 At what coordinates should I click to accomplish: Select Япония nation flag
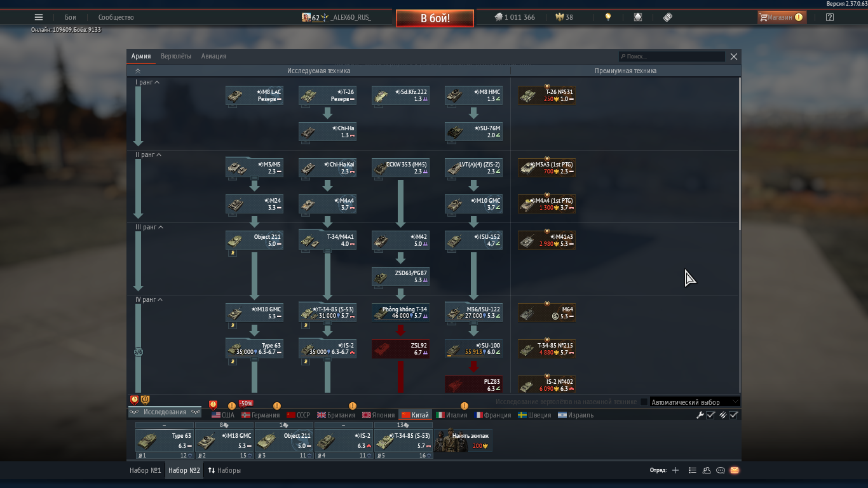coord(378,415)
